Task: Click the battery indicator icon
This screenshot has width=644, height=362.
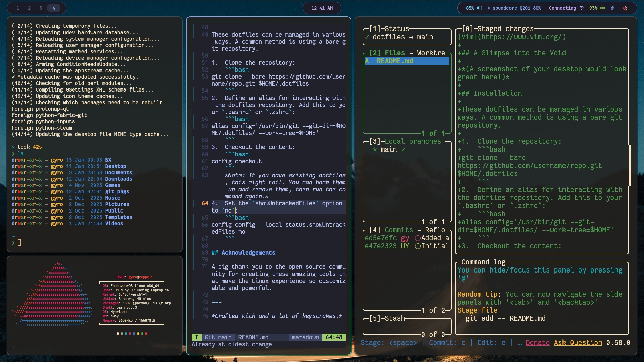Action: pos(602,8)
